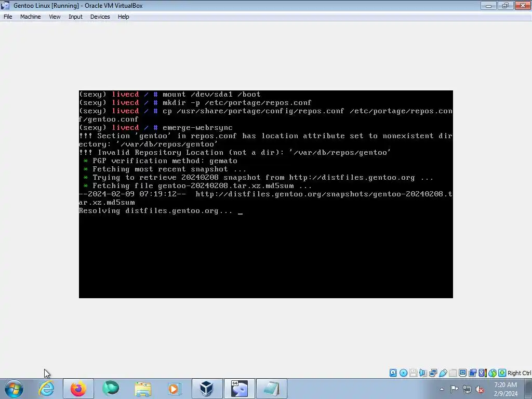The image size is (532, 399).
Task: Click the hard disk activity status icon
Action: pyautogui.click(x=393, y=373)
